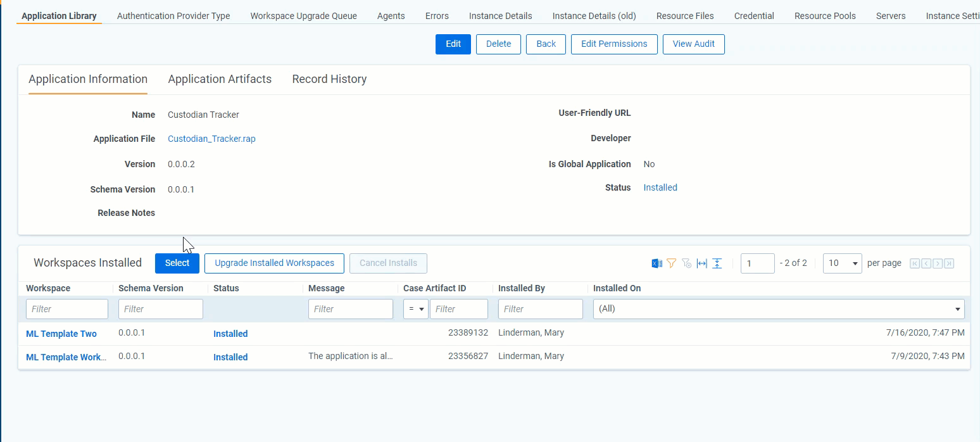The image size is (980, 442).
Task: Open the Instance Details tab
Action: tap(501, 16)
